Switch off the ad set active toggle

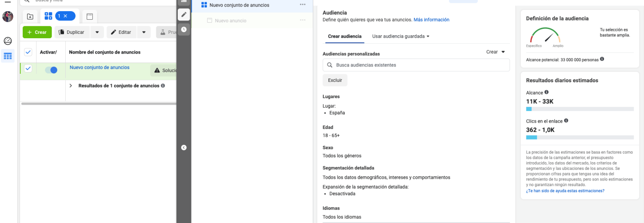point(51,70)
